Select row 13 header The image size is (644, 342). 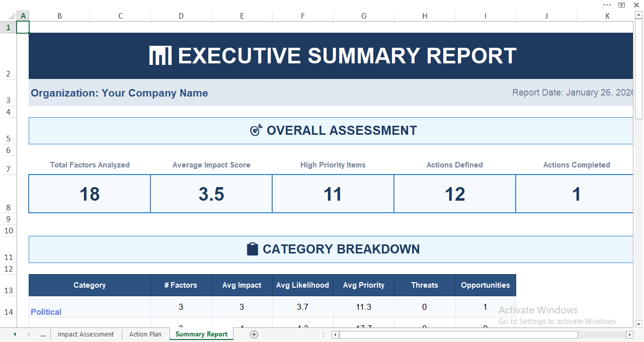pos(8,285)
